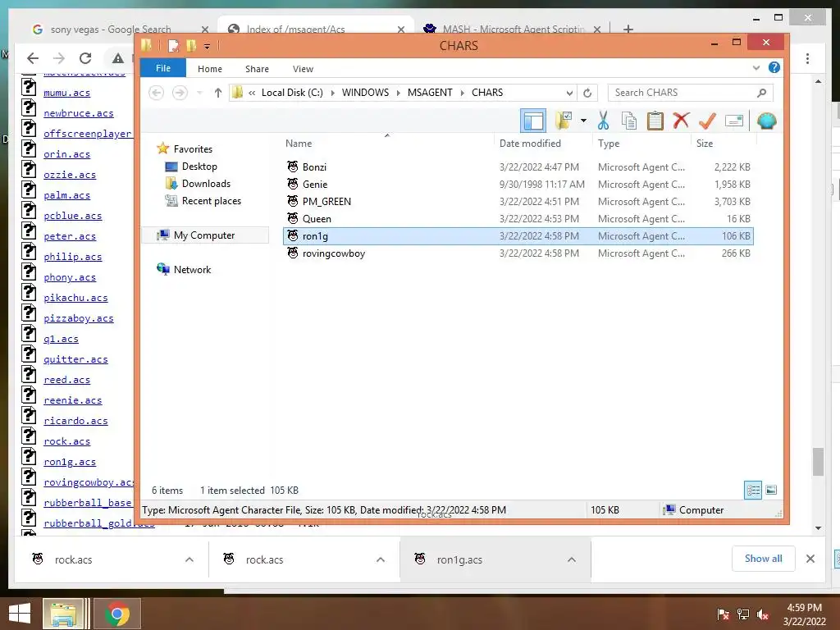Click Show all downloads button
Viewport: 840px width, 630px height.
click(x=764, y=559)
